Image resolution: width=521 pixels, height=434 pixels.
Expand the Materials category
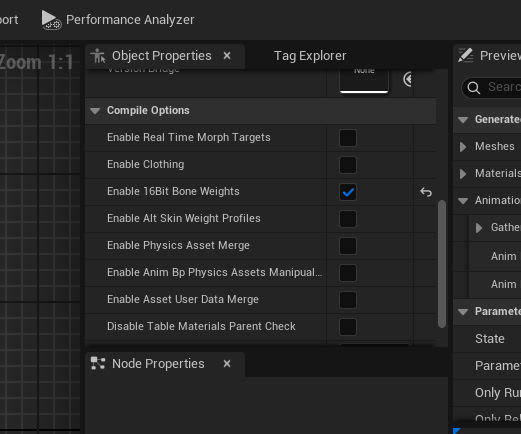point(463,174)
